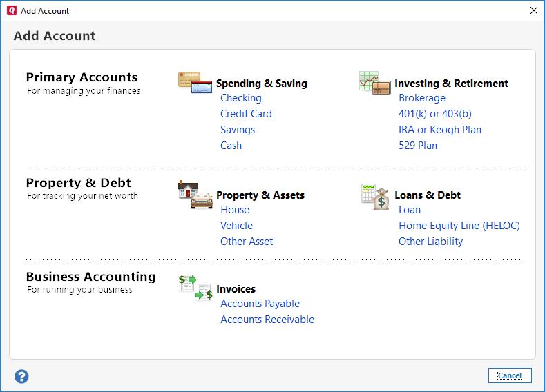This screenshot has width=545, height=392.
Task: Choose Credit Card account type
Action: [246, 114]
